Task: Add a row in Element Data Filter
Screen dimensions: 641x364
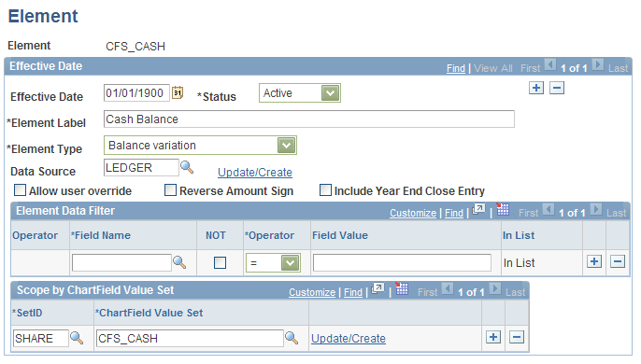Action: [x=594, y=261]
